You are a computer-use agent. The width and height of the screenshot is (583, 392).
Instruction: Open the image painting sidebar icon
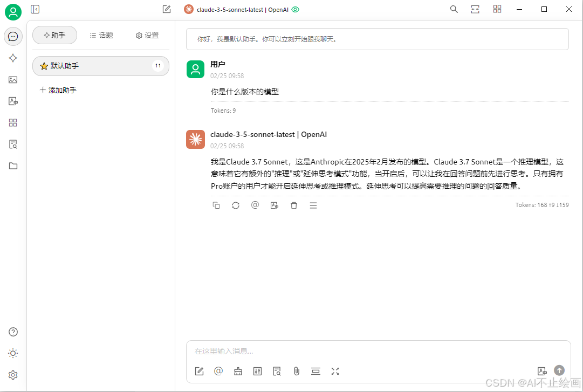(x=13, y=79)
